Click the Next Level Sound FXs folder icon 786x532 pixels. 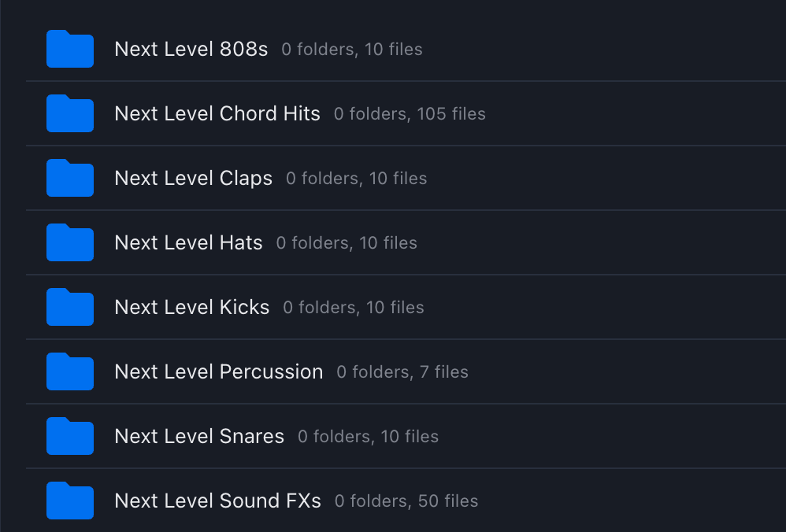[70, 501]
